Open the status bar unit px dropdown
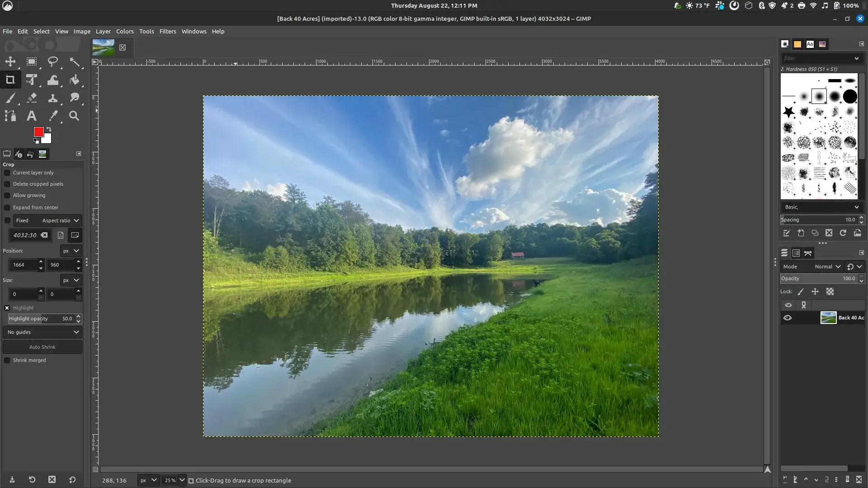 click(x=148, y=480)
